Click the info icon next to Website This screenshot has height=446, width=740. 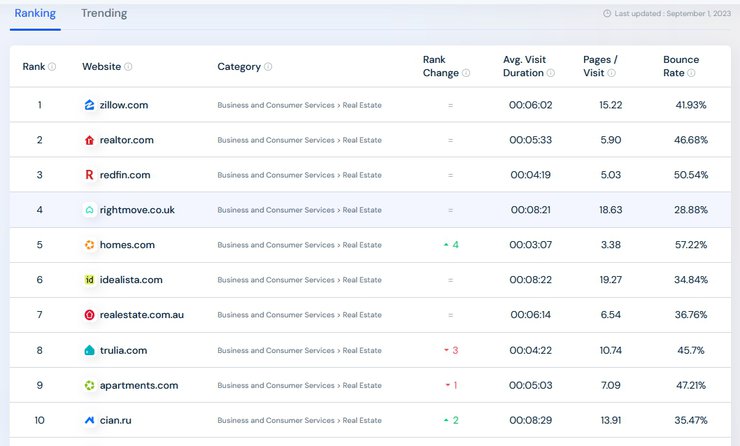click(x=128, y=67)
